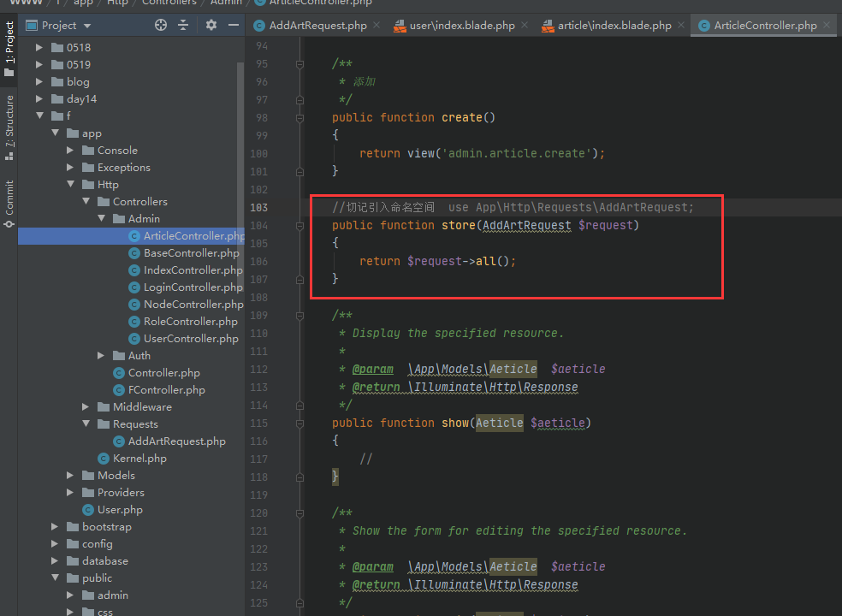This screenshot has width=842, height=616.
Task: Close the article\index.blade.php tab
Action: 681,25
